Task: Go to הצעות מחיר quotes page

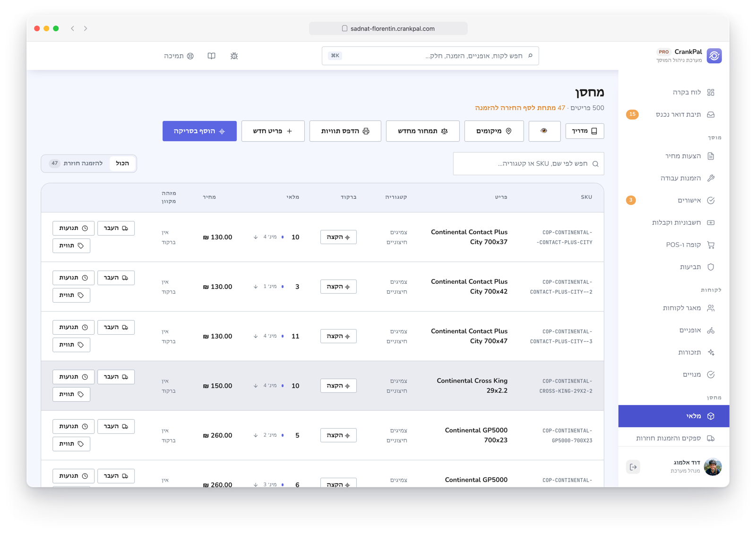Action: tap(674, 156)
